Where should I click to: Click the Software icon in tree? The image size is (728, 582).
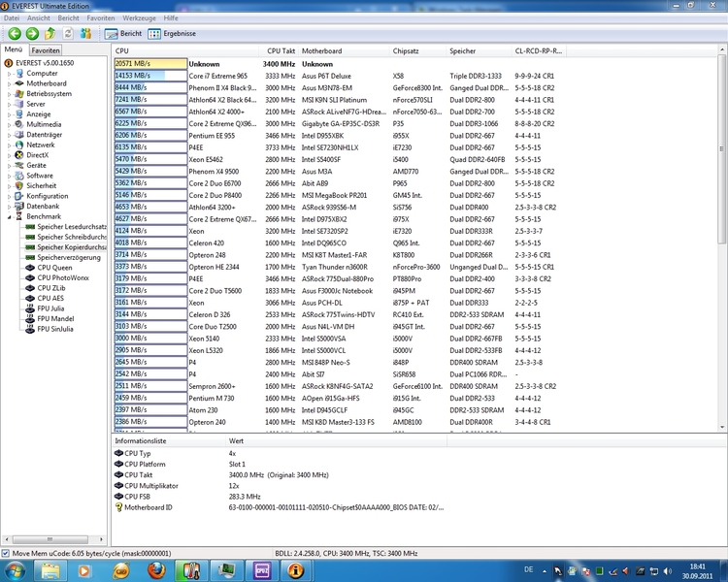tap(19, 176)
